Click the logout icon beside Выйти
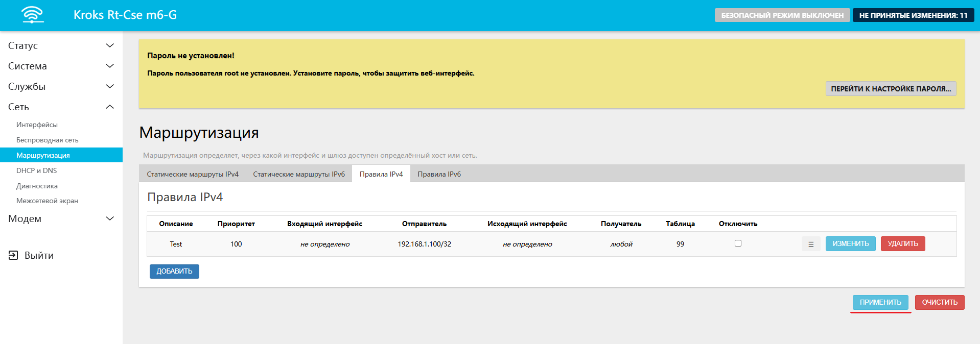 point(13,255)
